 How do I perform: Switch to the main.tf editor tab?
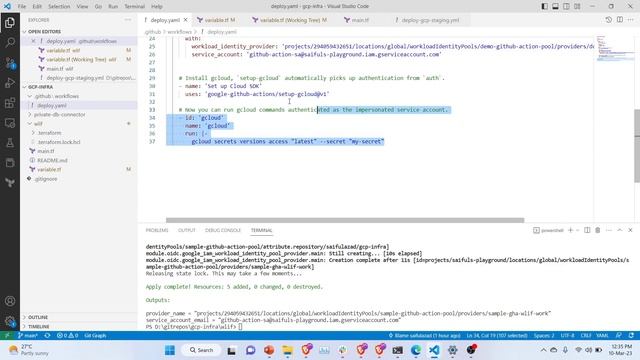(360, 20)
